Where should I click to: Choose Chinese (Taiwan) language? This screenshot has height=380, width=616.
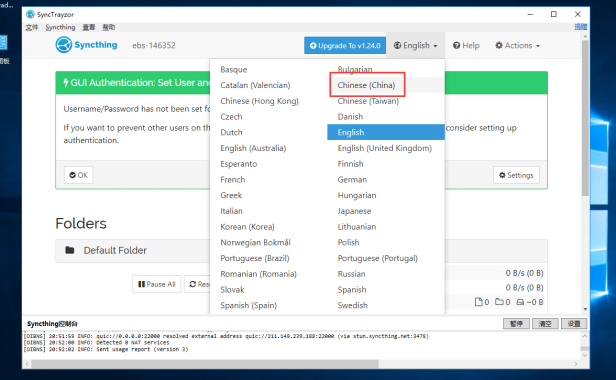368,101
